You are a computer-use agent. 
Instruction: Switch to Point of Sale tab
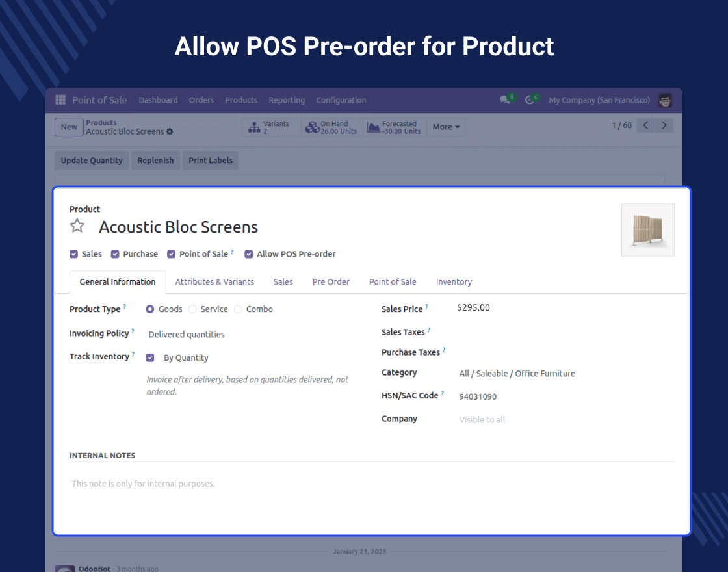tap(393, 282)
